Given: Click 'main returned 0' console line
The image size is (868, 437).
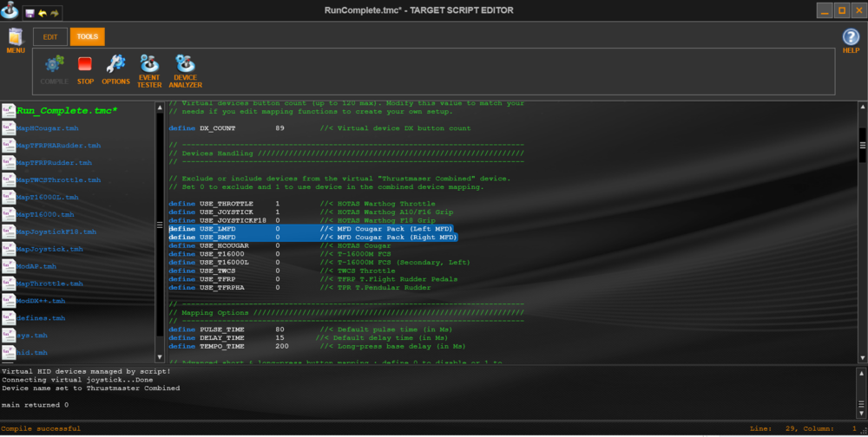Looking at the screenshot, I should pos(35,405).
